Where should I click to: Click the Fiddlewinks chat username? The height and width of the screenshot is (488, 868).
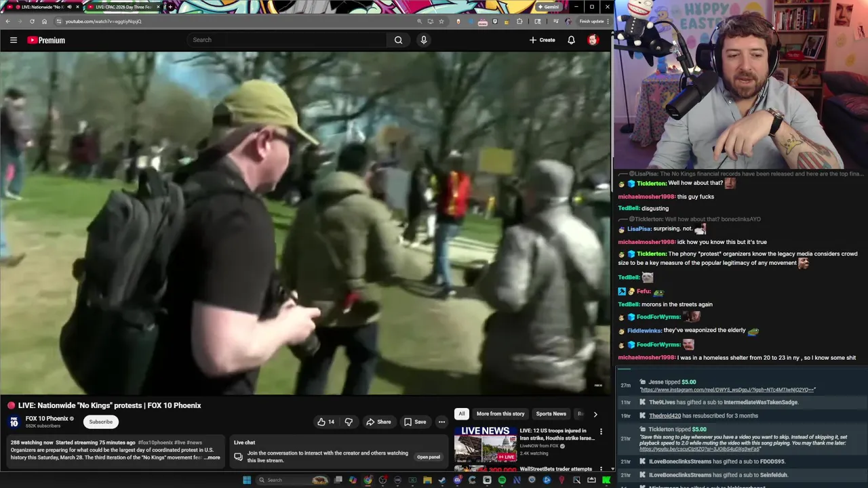(644, 331)
